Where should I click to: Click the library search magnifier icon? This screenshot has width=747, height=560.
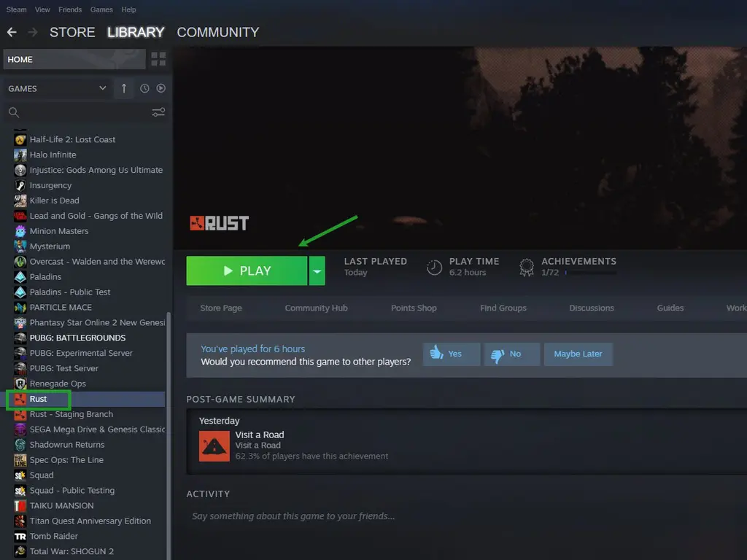[x=14, y=112]
